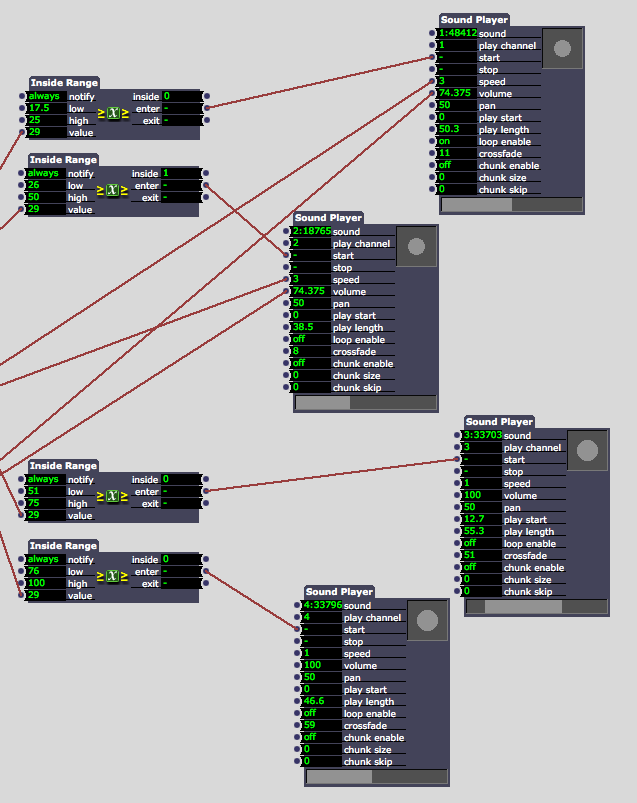Click the speaker icon on Sound Player 3:33703

(x=587, y=450)
